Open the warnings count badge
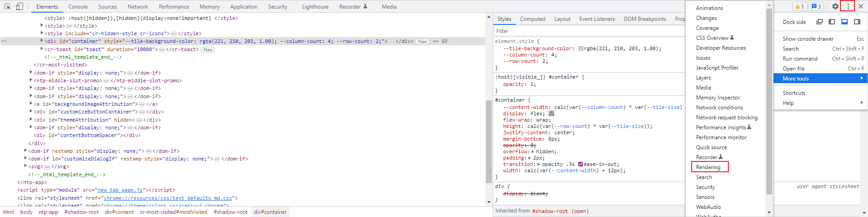Screen dimensions: 868x217 (x=800, y=6)
